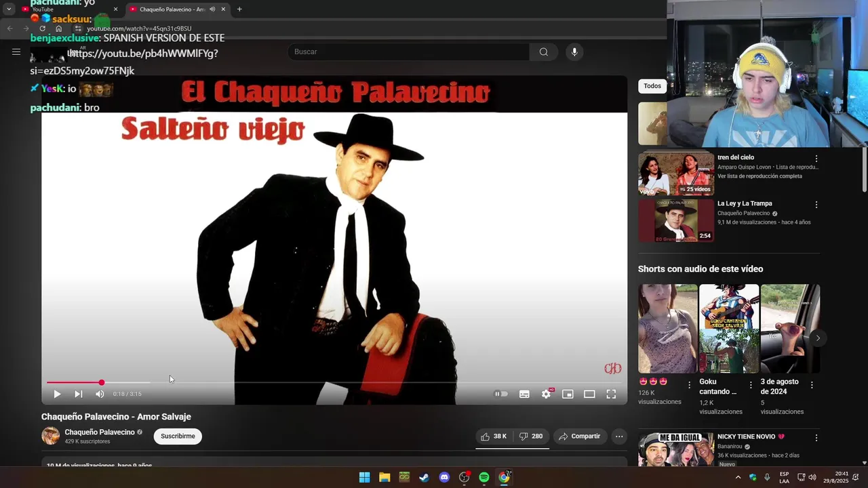
Task: Open the short with 126 K visualizaciones
Action: [667, 329]
